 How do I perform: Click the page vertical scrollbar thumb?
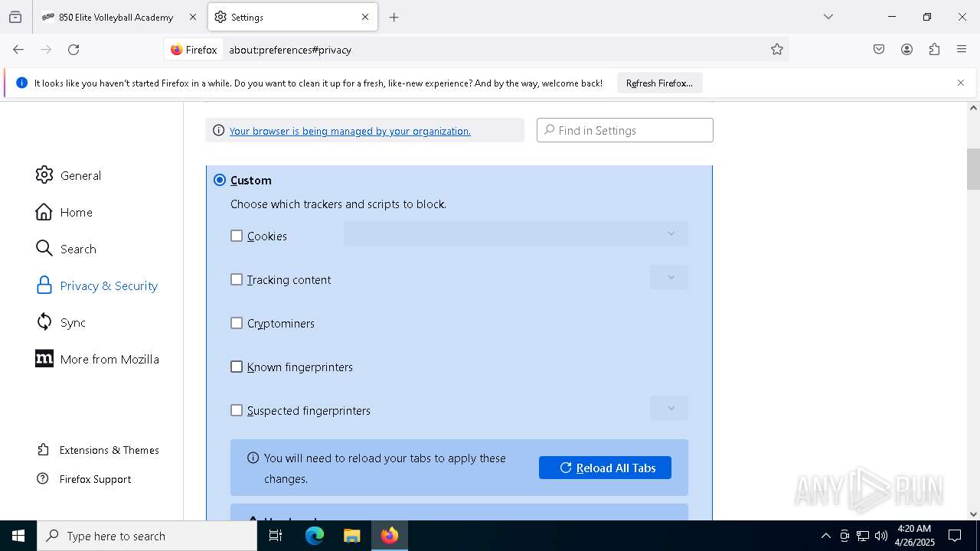tap(973, 168)
